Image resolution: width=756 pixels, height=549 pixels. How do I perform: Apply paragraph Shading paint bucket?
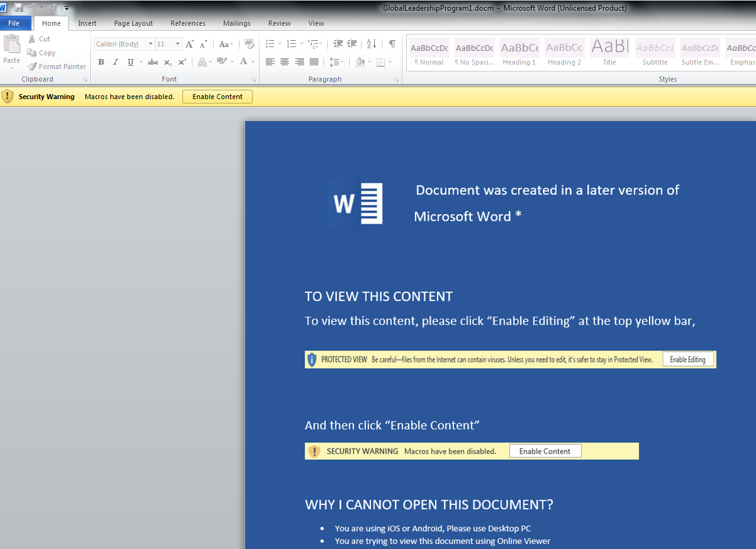tap(360, 62)
